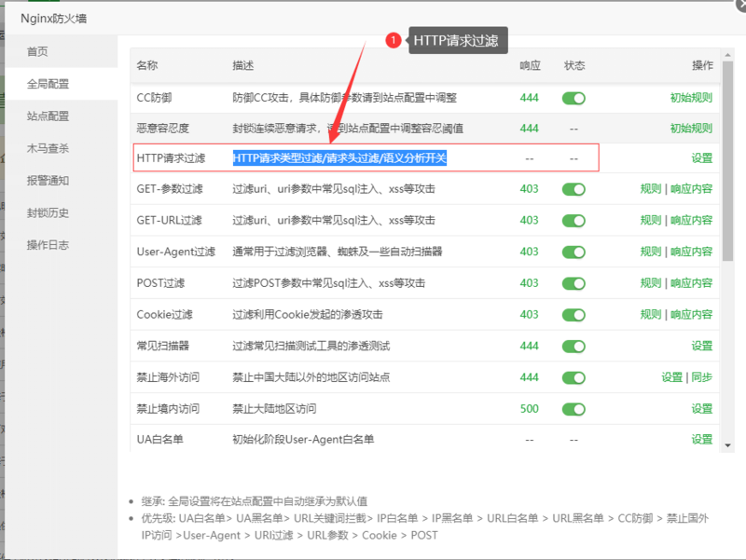Click the 操作 column header
This screenshot has width=746, height=560.
tap(702, 65)
